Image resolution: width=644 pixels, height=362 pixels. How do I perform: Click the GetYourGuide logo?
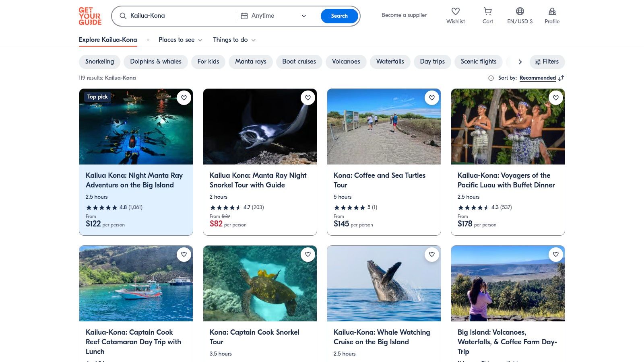click(x=90, y=16)
